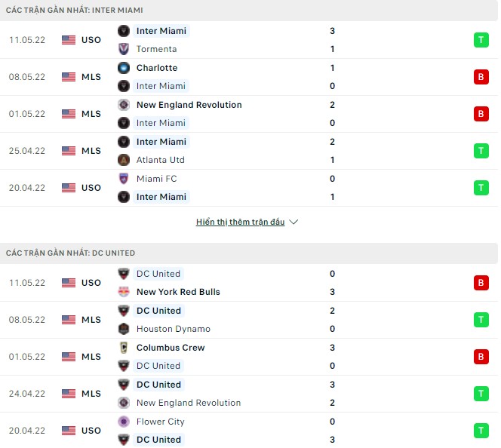This screenshot has height=448, width=501.
Task: Click the Flower City team crest
Action: pos(124,422)
